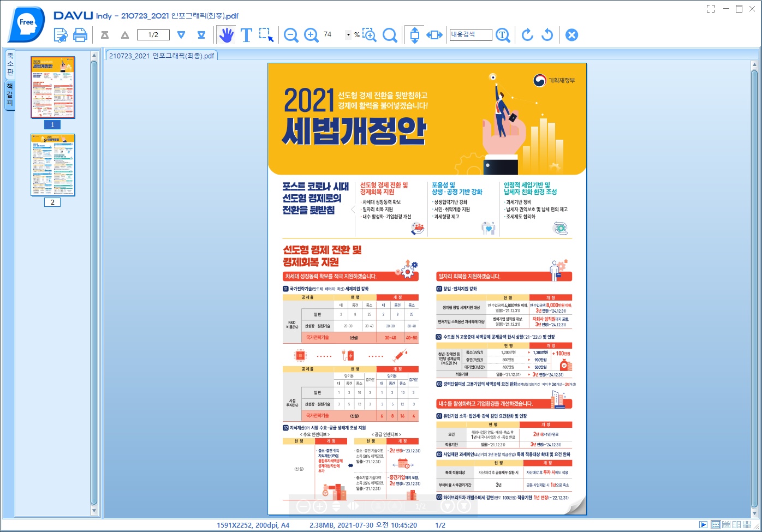
Task: Rotate the page clockwise
Action: click(527, 35)
